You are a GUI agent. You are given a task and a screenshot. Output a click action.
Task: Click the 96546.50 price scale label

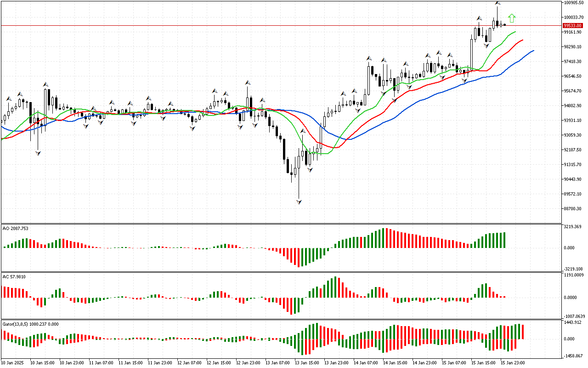click(573, 76)
